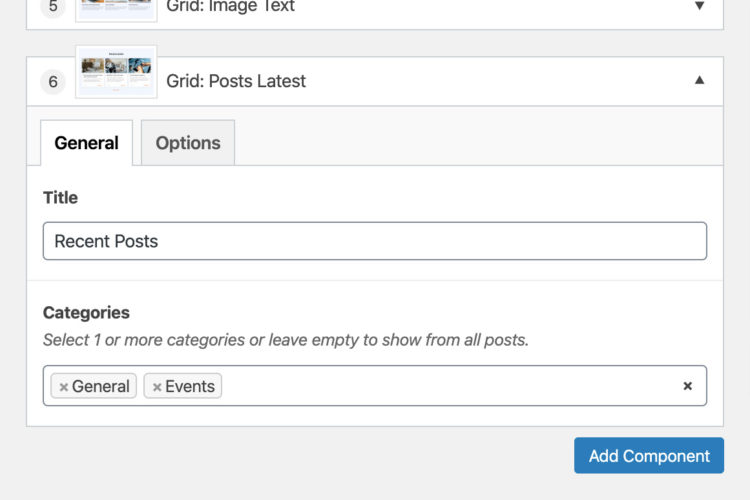
Task: Expand the Grid: Image Text component
Action: pyautogui.click(x=699, y=7)
